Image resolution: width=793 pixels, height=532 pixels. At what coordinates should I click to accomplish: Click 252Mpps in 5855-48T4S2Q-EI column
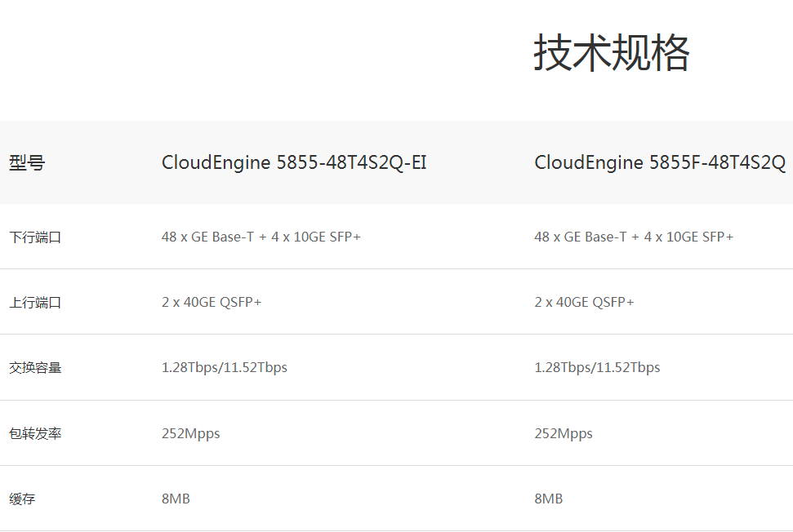click(190, 433)
